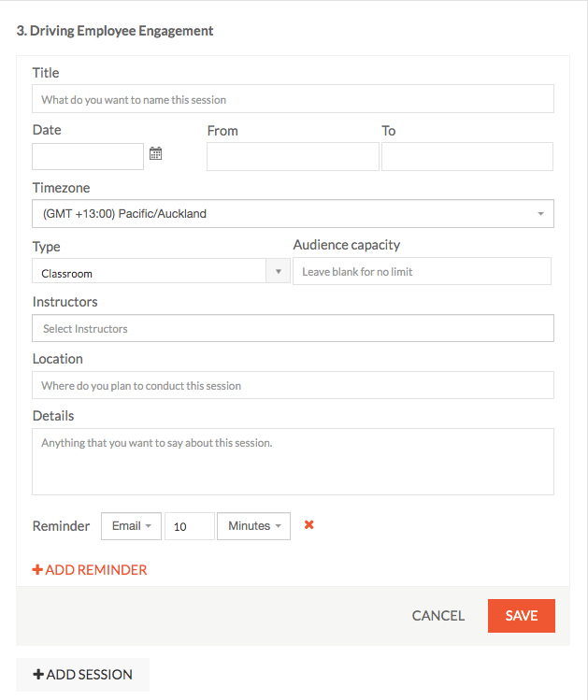Click the plus icon beside Add Reminder

pos(37,570)
